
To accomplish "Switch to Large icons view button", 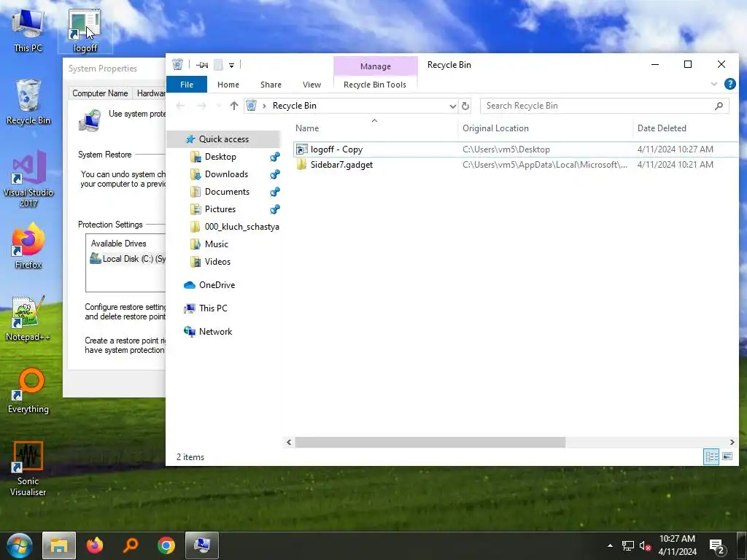I will pyautogui.click(x=727, y=456).
